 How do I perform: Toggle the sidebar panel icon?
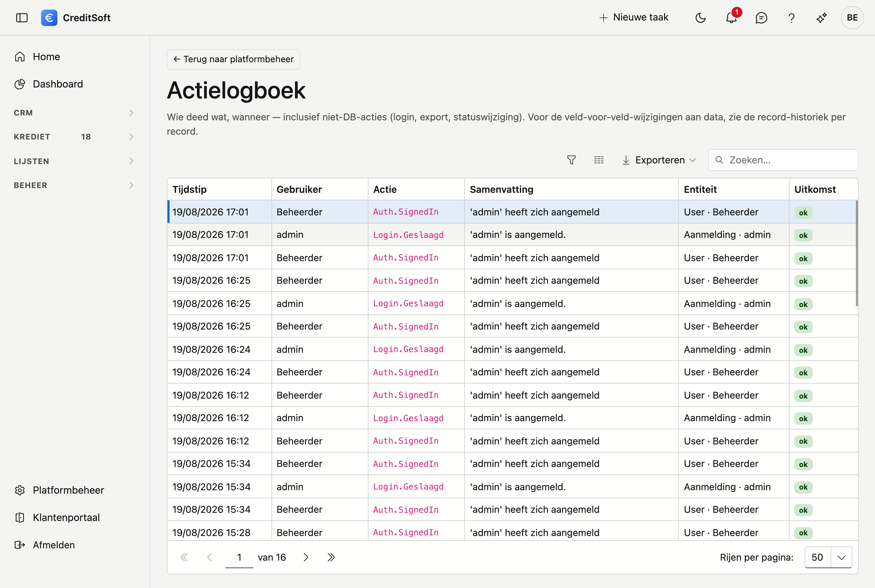coord(22,18)
